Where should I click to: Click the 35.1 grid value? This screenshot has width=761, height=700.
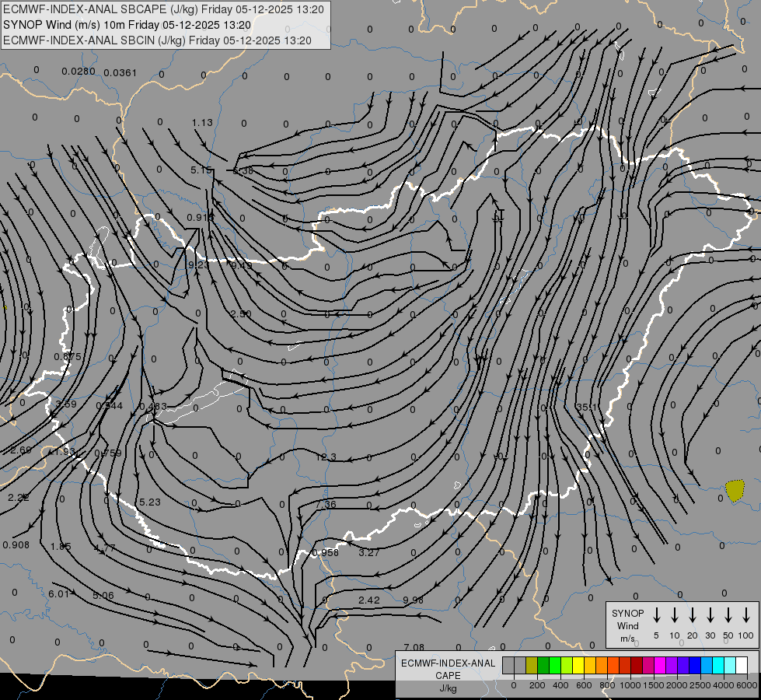coord(586,407)
